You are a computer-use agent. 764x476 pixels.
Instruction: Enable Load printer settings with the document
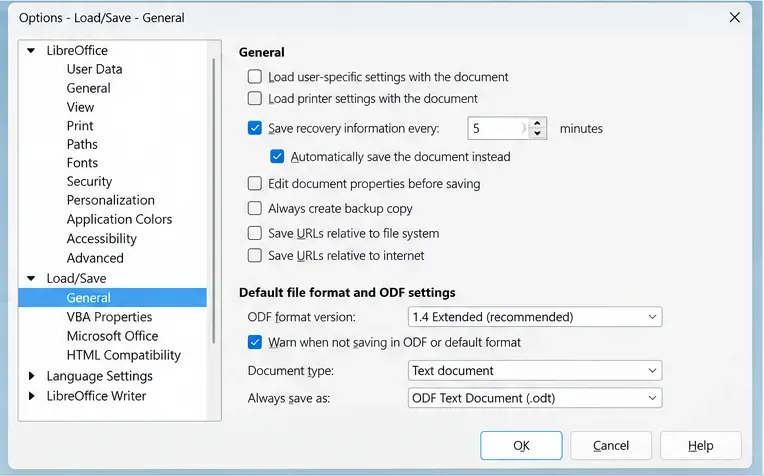click(x=254, y=98)
